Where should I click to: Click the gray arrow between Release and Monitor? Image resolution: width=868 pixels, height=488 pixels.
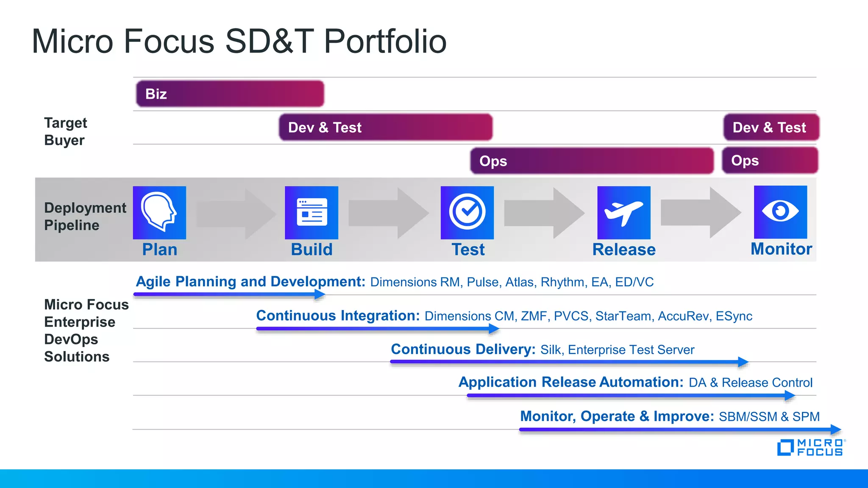pyautogui.click(x=701, y=213)
